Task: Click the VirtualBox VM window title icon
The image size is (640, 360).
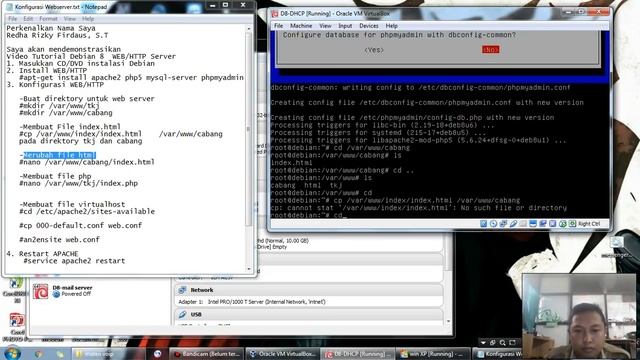Action: pos(275,13)
